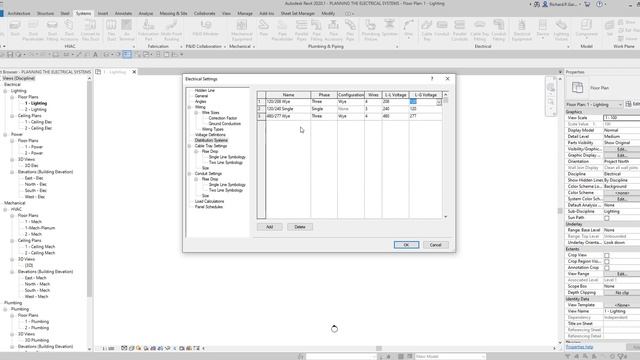Select the Device tool
The image size is (640, 360).
pyautogui.click(x=542, y=29)
